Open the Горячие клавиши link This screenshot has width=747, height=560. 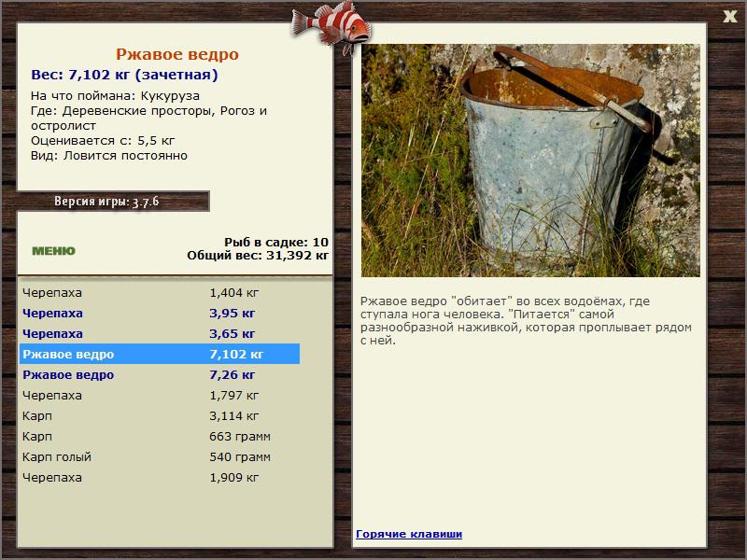tap(408, 534)
